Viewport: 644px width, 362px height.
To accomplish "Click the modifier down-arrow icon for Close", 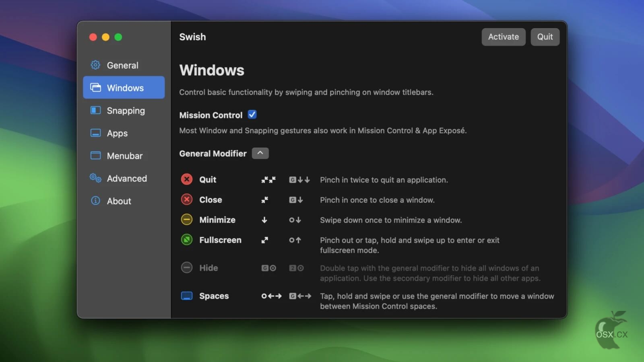I will [296, 200].
